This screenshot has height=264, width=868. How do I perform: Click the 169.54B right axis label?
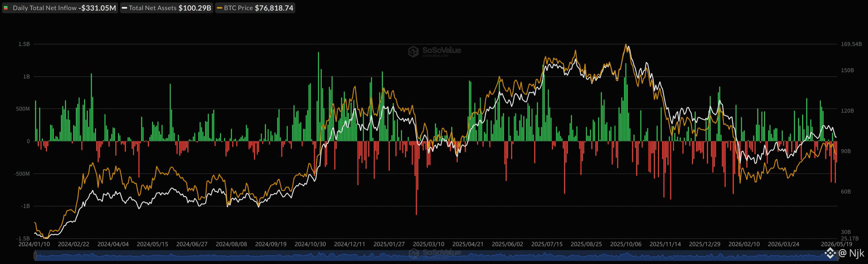coord(851,44)
